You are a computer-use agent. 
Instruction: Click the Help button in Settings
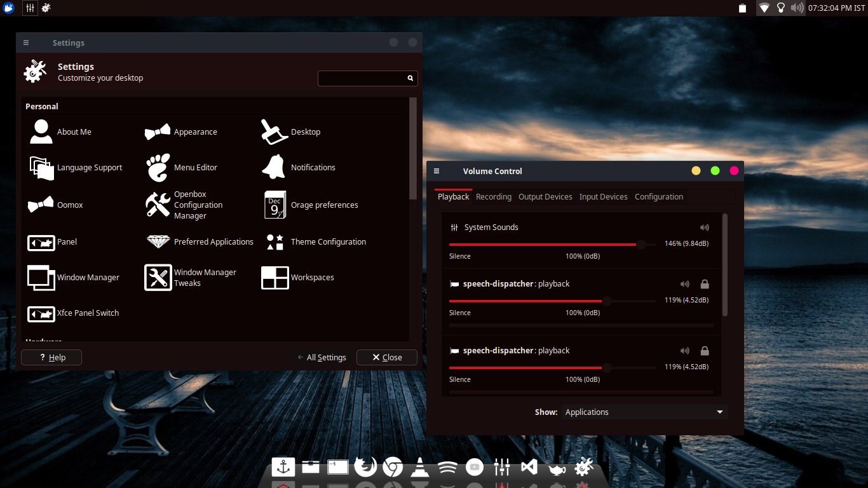[x=52, y=358]
